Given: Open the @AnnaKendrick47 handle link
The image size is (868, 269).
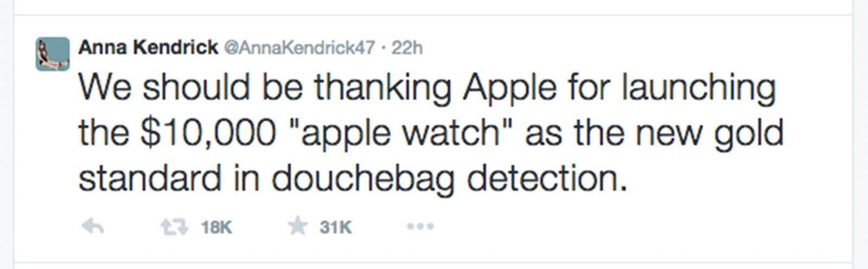Looking at the screenshot, I should (299, 48).
